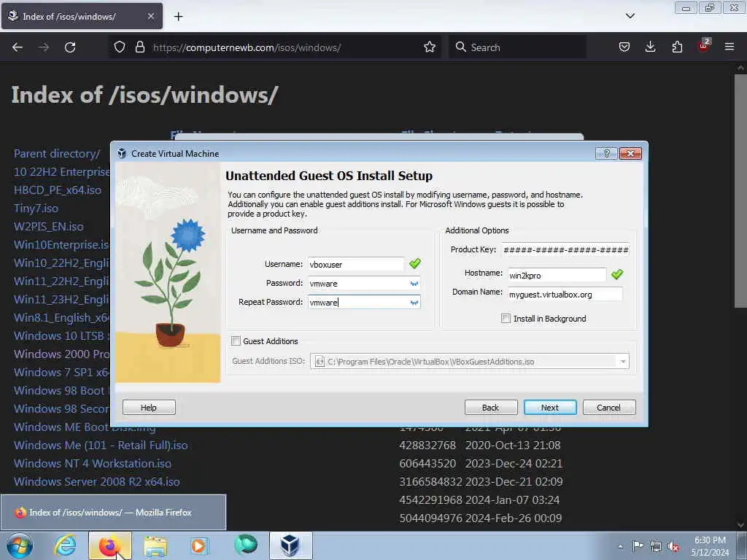Show site security lock info
The width and height of the screenshot is (747, 560).
[x=139, y=47]
